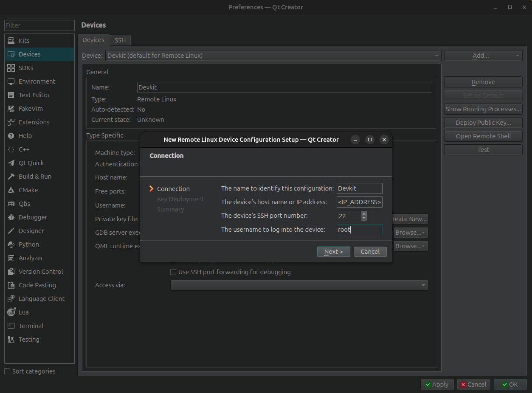The image size is (532, 393).
Task: Open the C++ category icon
Action: point(11,149)
